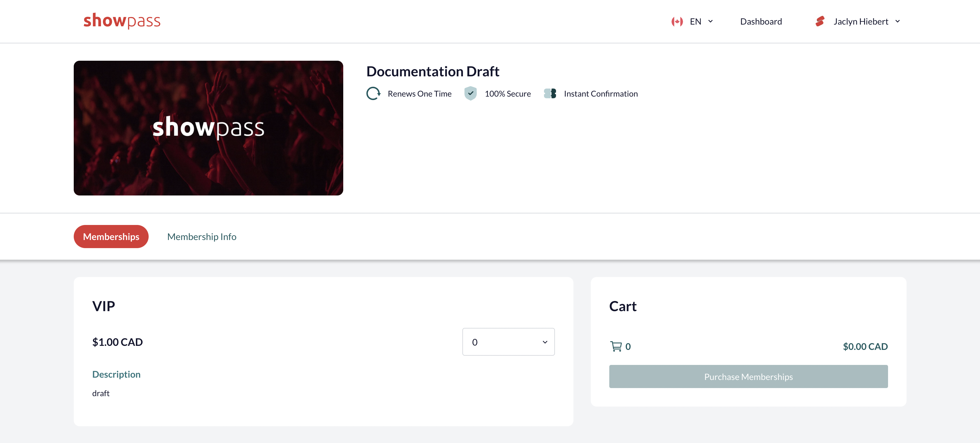
Task: Click the 'Jaclyn Hiebert' user name
Action: (x=861, y=22)
